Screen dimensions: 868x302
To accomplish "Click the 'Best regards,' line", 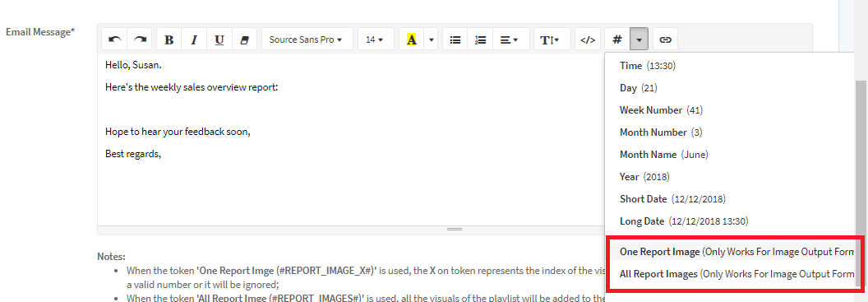I will [x=133, y=155].
